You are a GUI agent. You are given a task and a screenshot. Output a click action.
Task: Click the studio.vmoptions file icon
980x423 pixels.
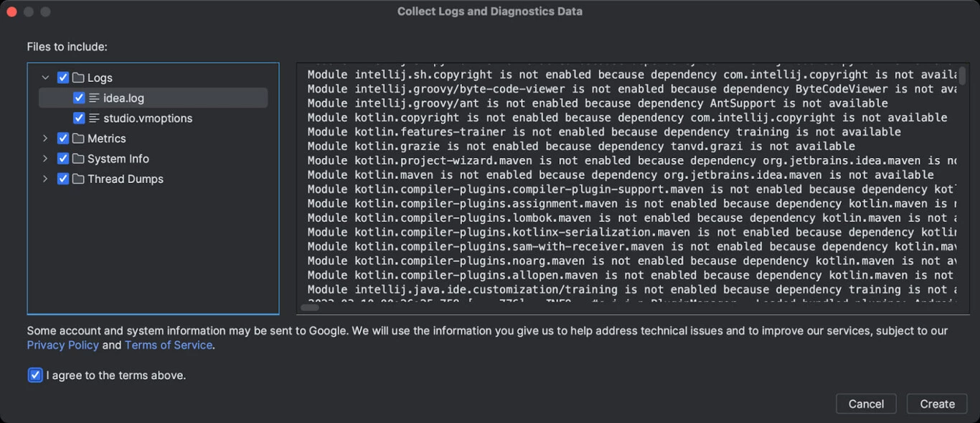click(x=94, y=118)
